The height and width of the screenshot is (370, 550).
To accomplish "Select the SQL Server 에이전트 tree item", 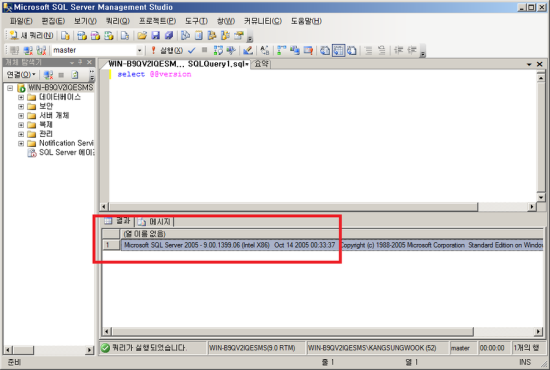I will [x=61, y=153].
